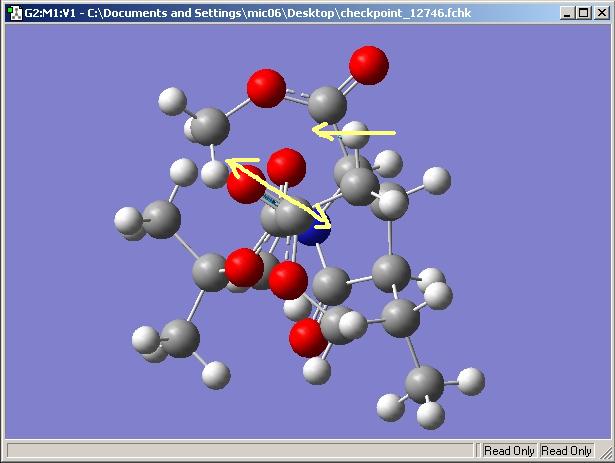Click the blue nitrogen atom in the molecule

(x=315, y=231)
